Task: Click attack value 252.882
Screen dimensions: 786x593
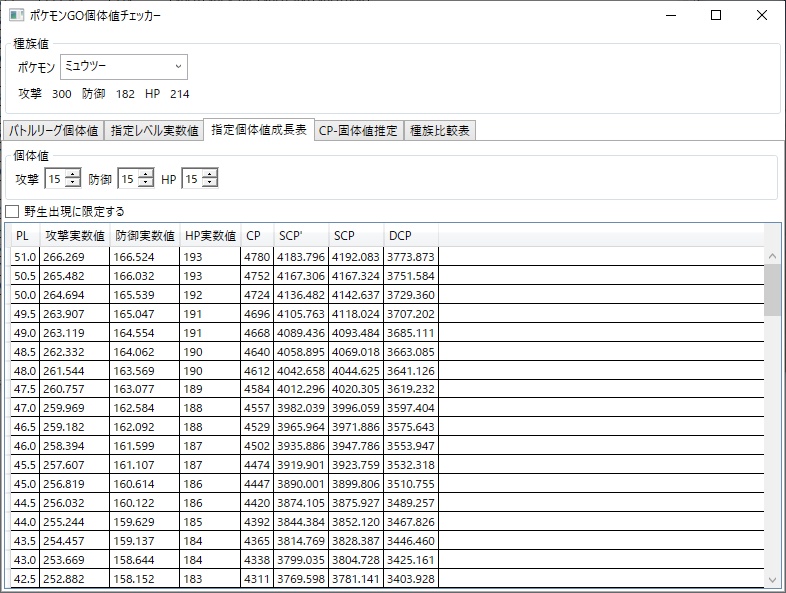Action: 75,579
